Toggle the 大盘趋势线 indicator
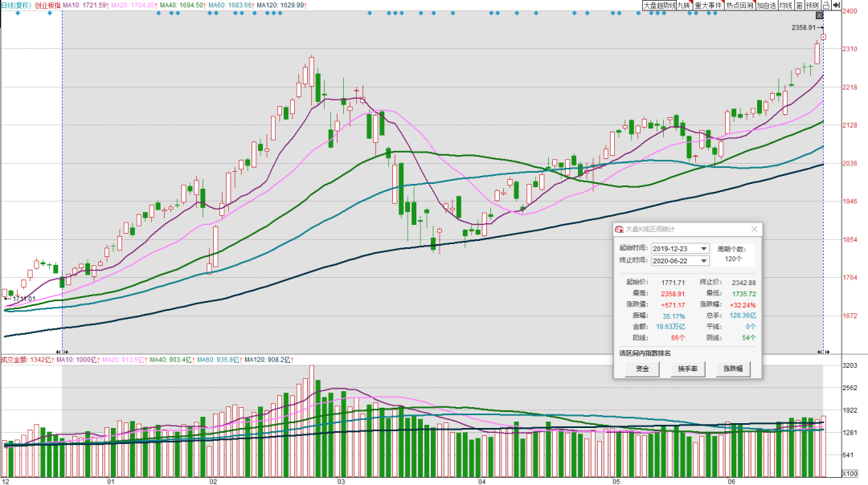This screenshot has height=485, width=868. (659, 5)
